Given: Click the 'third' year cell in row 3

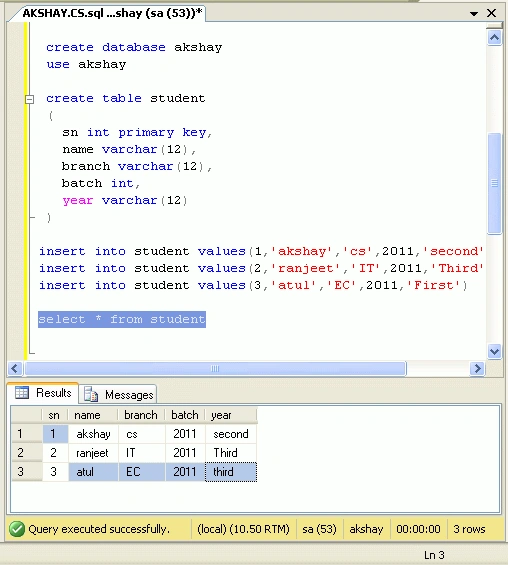Looking at the screenshot, I should (x=231, y=472).
